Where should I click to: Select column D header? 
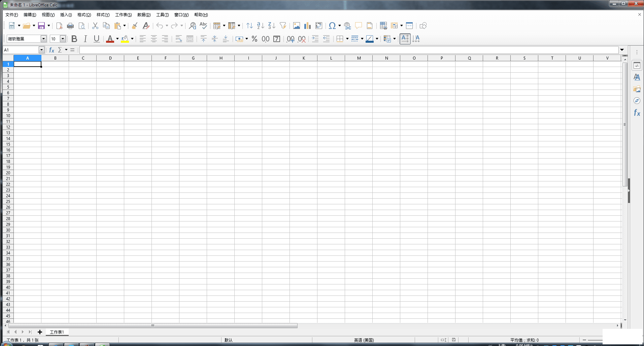(110, 58)
